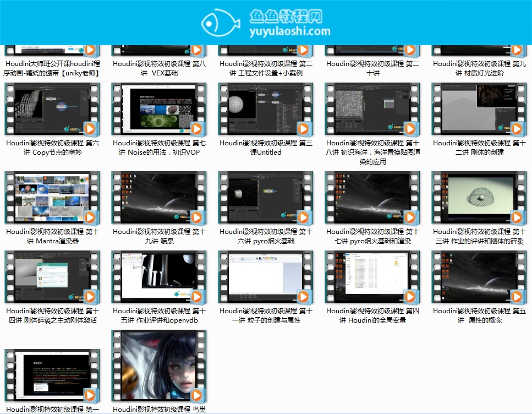Select the file name '第十六讲 pyro烟火基础'
The width and height of the screenshot is (532, 414).
point(266,236)
